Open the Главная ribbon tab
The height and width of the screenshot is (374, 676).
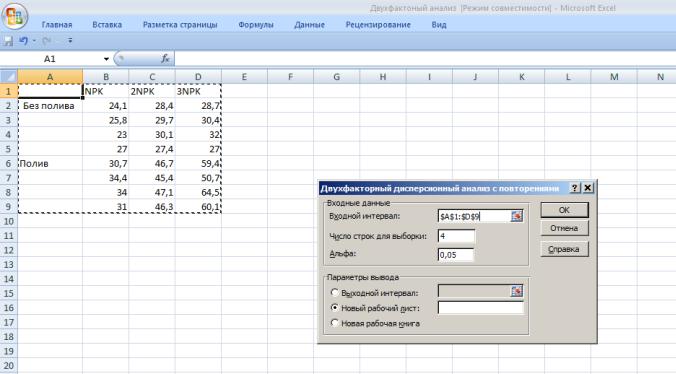[x=57, y=25]
